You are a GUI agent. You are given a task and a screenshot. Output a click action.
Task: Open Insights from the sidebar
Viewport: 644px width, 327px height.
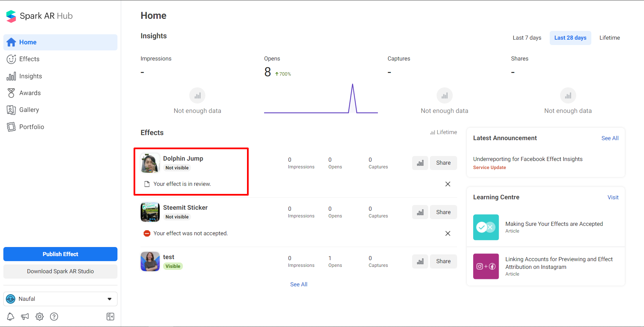click(x=60, y=76)
